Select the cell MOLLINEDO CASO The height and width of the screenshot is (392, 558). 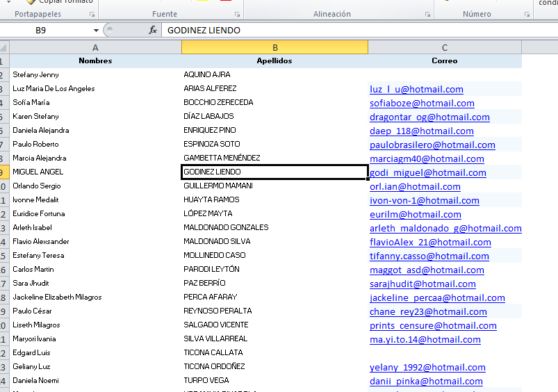(274, 255)
